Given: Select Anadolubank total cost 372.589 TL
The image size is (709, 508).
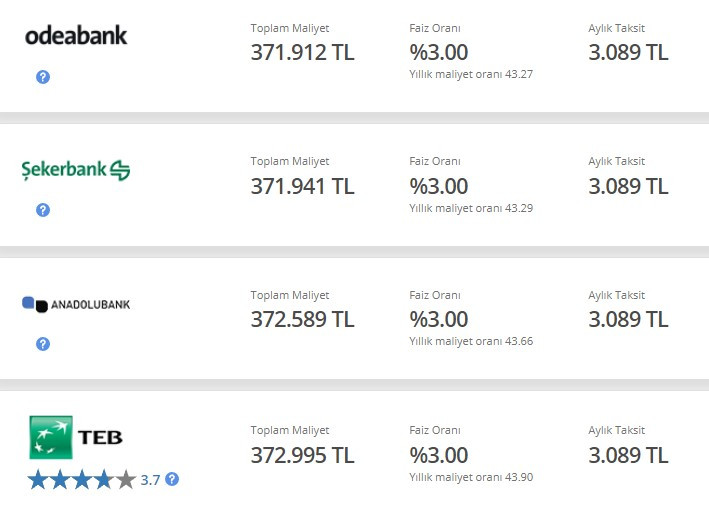Looking at the screenshot, I should [x=303, y=319].
